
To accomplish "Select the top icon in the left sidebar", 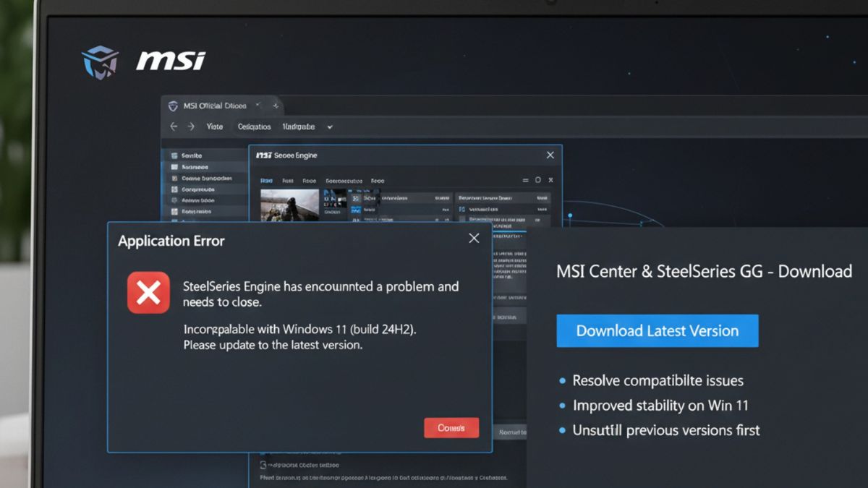I will coord(174,154).
